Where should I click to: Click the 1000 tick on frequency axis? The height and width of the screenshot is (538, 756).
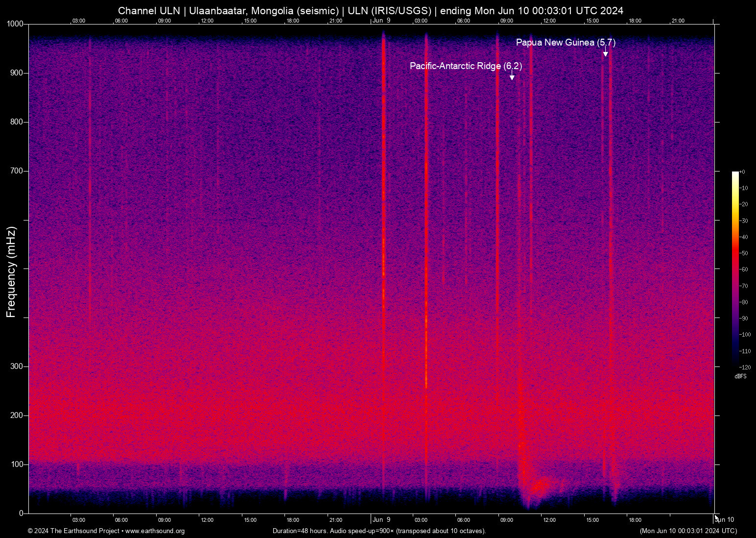click(15, 24)
